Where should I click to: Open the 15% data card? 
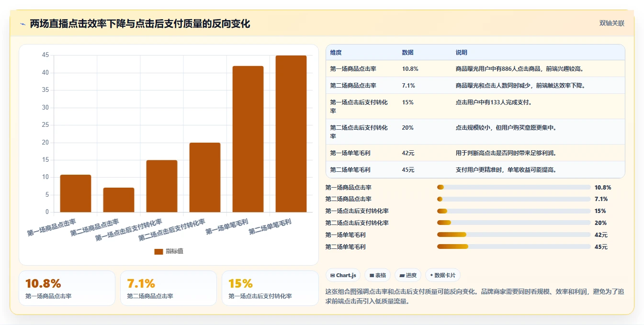270,288
